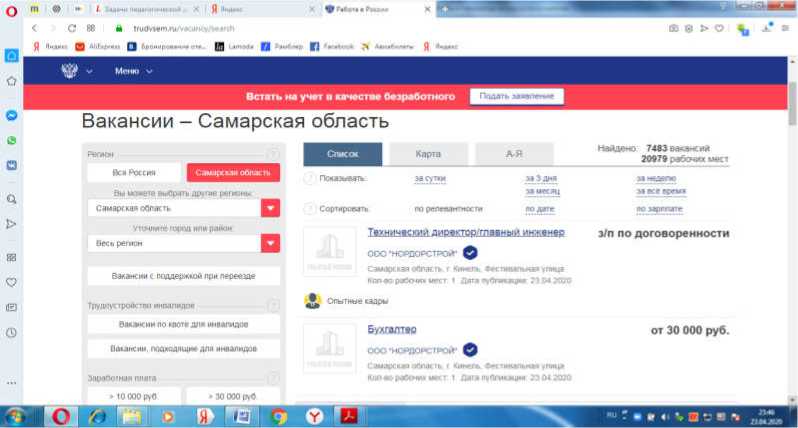This screenshot has width=798, height=428.
Task: Toggle Вакансии, подходящие для инвалидов
Action: tap(184, 349)
